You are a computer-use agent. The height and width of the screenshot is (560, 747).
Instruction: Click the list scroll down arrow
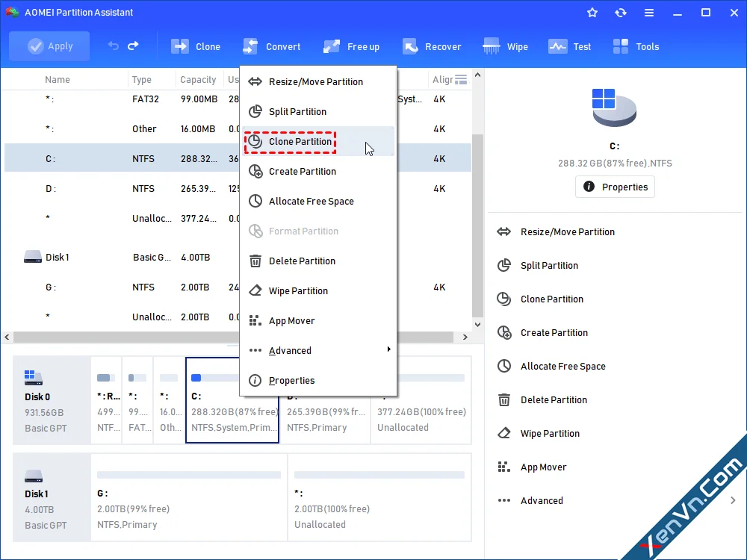tap(477, 325)
